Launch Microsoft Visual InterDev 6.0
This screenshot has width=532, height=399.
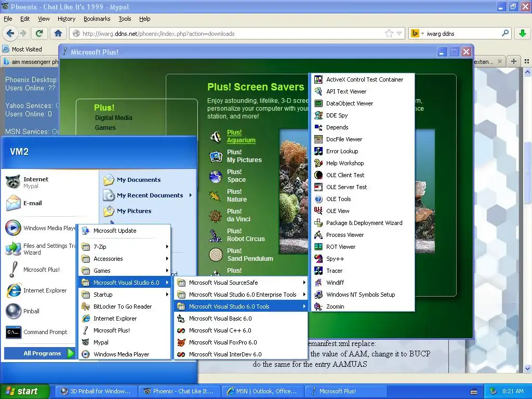coord(241,354)
